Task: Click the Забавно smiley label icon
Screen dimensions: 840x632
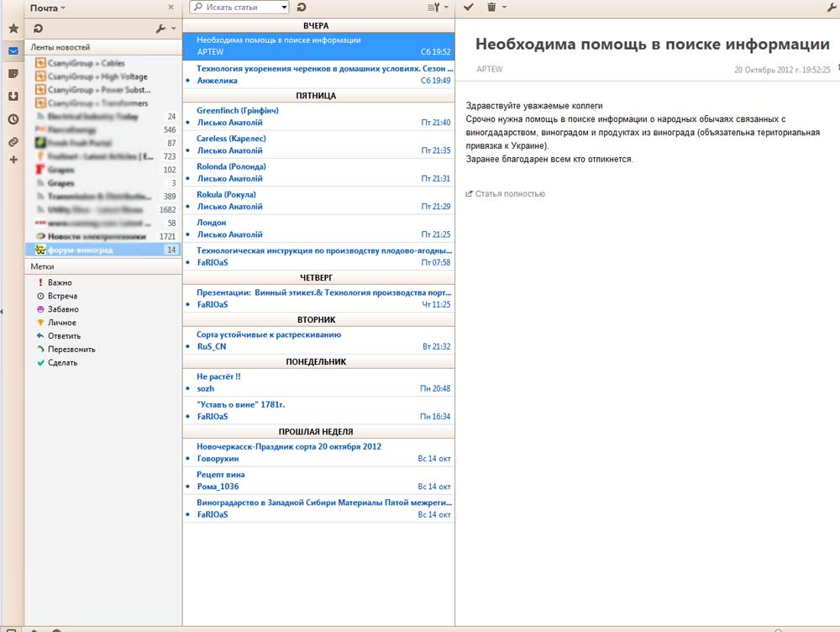Action: (x=40, y=308)
